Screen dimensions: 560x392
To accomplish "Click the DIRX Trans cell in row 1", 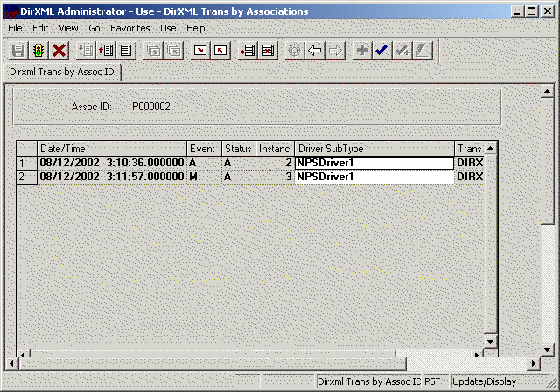I will click(x=470, y=163).
